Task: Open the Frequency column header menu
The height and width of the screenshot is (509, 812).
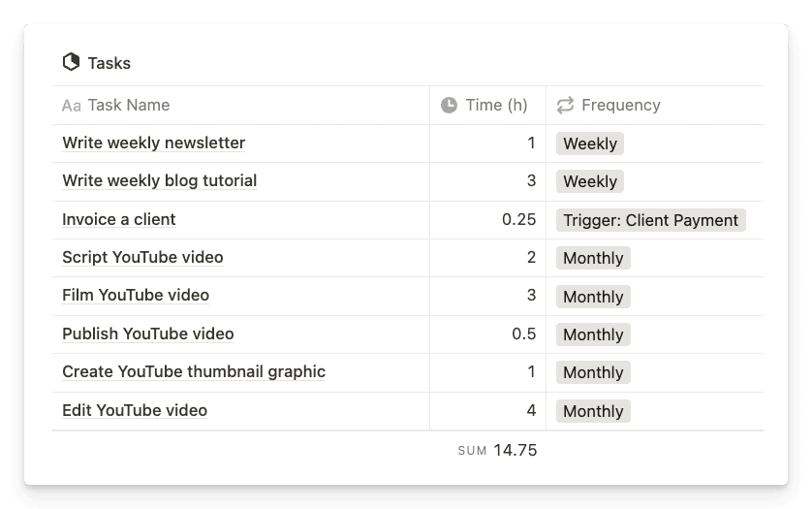Action: pos(655,106)
